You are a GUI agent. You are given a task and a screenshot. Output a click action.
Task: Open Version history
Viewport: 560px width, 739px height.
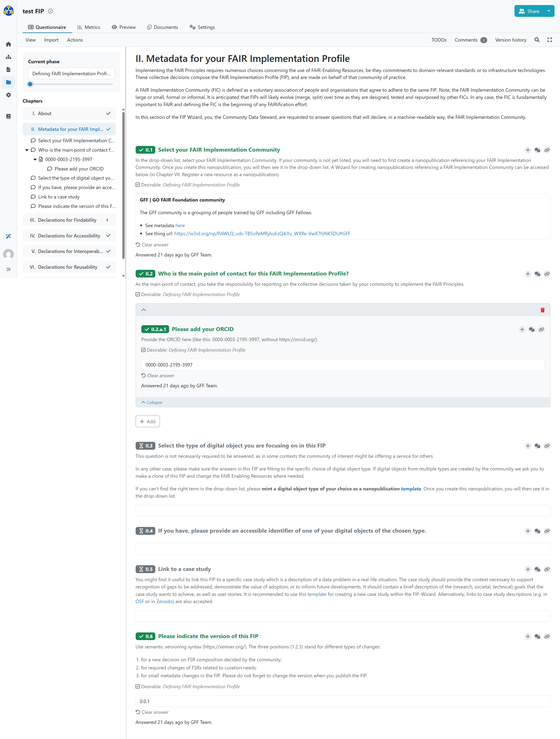[511, 40]
